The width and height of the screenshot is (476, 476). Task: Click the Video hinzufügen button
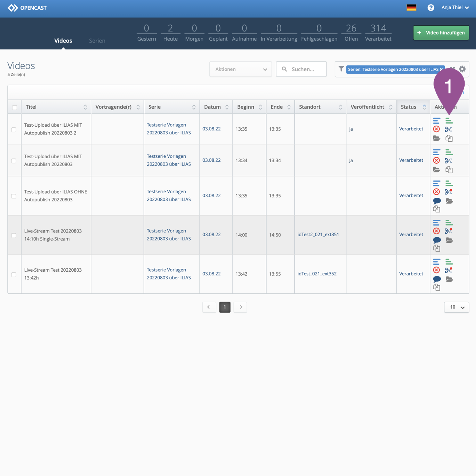click(441, 33)
